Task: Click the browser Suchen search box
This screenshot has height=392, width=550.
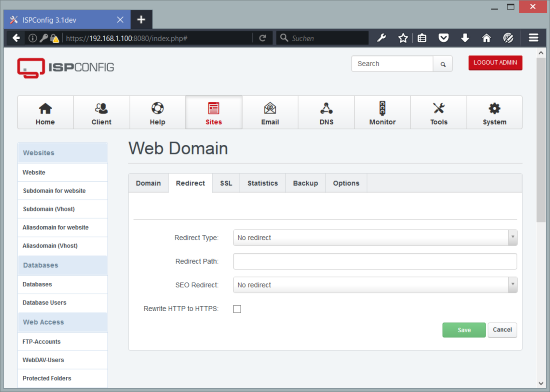Action: pos(323,38)
